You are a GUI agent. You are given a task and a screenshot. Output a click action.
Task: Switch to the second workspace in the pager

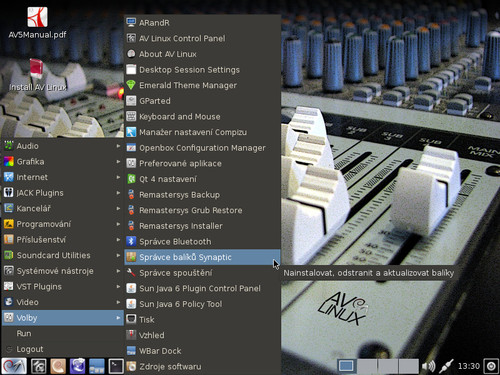(367, 366)
